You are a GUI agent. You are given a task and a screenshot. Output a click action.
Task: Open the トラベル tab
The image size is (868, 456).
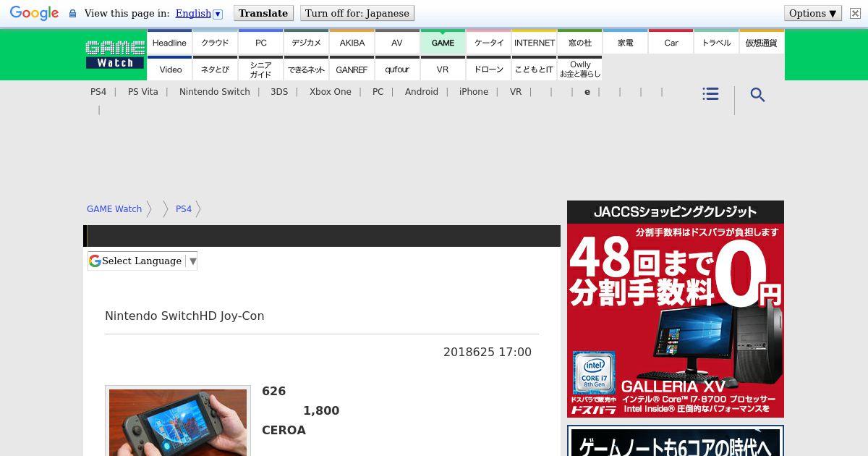click(x=716, y=43)
